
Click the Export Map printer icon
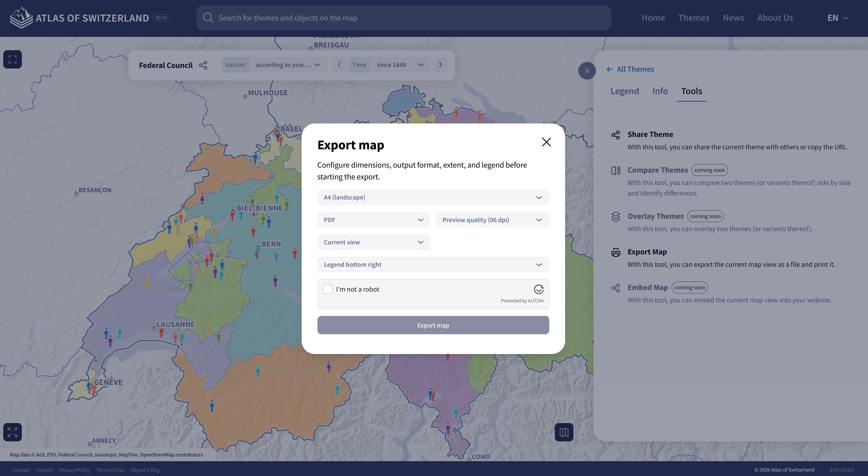[x=616, y=252]
